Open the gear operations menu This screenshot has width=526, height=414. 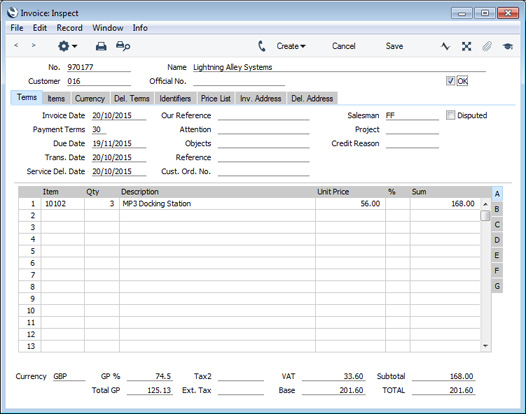click(67, 46)
